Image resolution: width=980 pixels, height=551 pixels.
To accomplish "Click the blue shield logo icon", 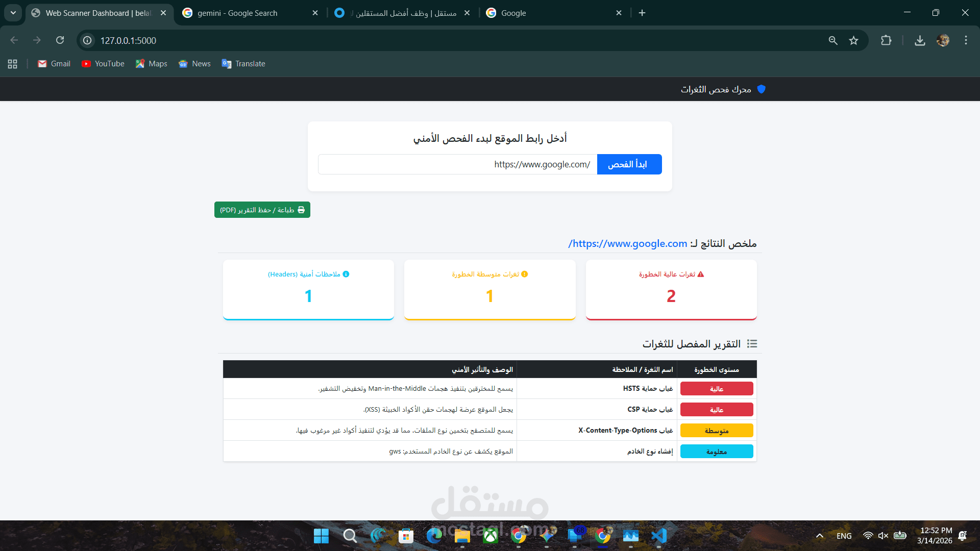I will 761,89.
